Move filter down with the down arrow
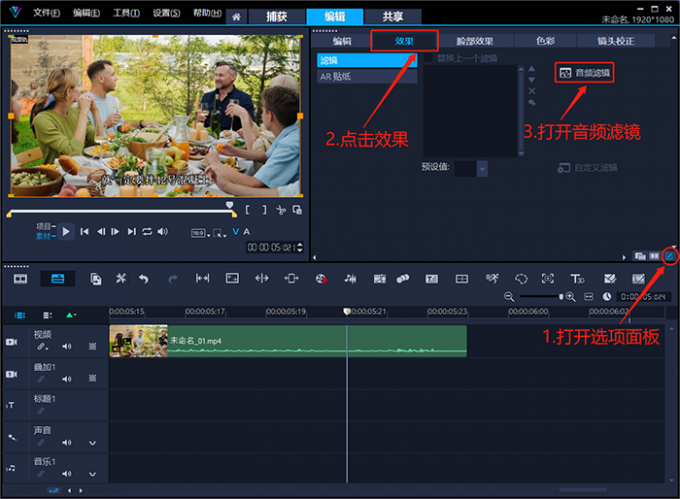Image resolution: width=680 pixels, height=499 pixels. tap(532, 80)
